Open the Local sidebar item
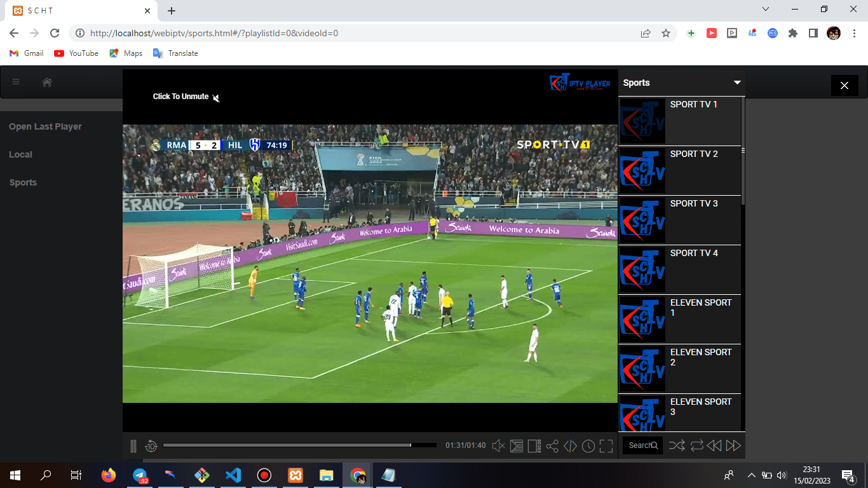This screenshot has height=488, width=868. (x=20, y=154)
